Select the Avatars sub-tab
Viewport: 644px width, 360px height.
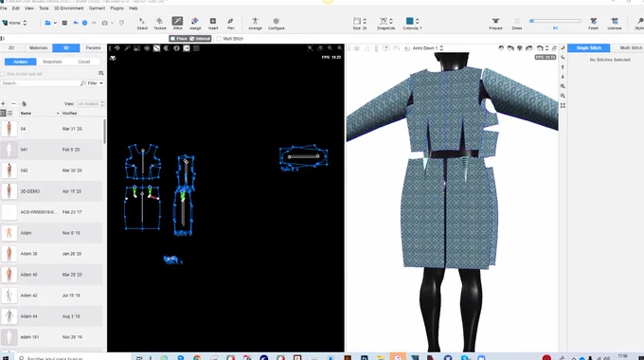click(x=21, y=62)
